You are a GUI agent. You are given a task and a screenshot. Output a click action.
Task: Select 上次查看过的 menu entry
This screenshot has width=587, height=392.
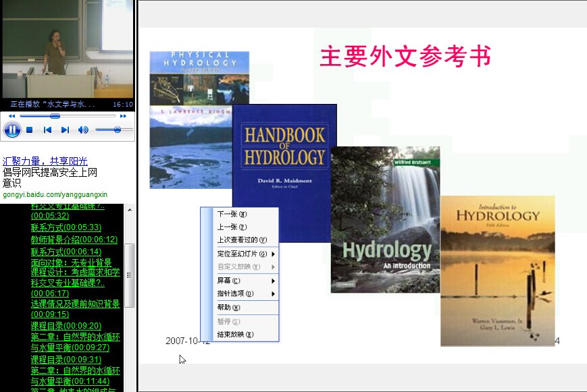pyautogui.click(x=242, y=240)
